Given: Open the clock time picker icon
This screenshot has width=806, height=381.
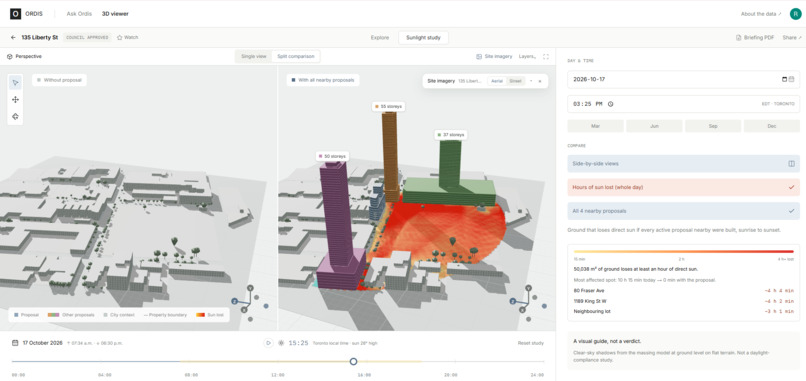Looking at the screenshot, I should tap(610, 104).
